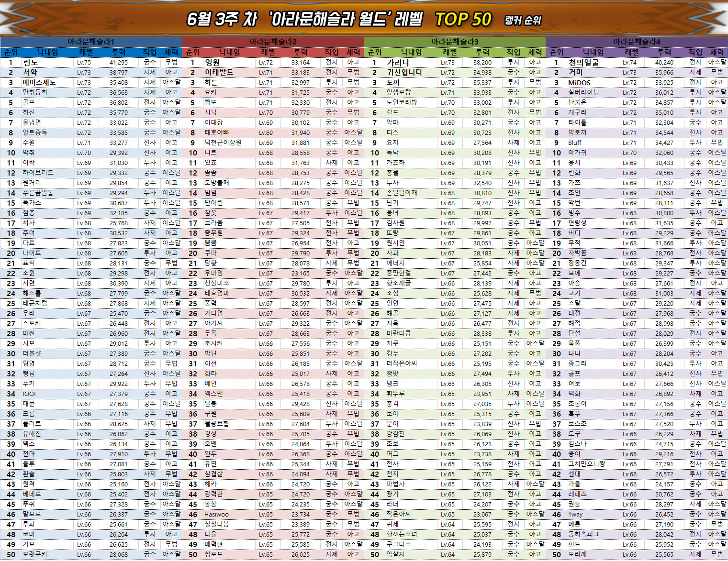Screen dimensions: 728x561
Task: Click the 레벨 column header under 아라문해슬라2
Action: coord(268,52)
